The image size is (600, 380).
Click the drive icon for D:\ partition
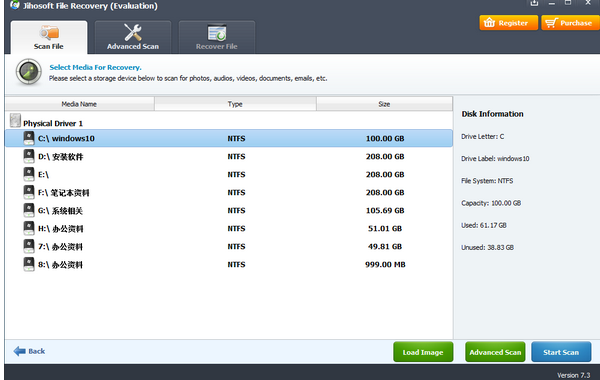(29, 156)
